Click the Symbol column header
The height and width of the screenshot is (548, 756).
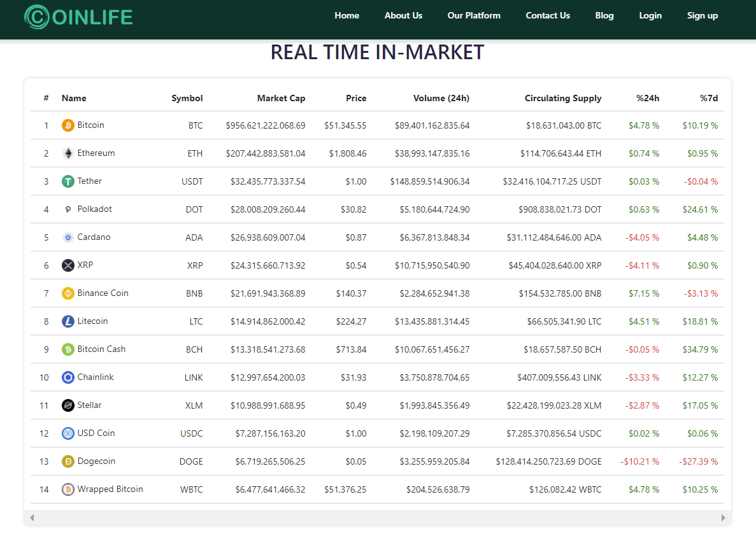click(187, 98)
